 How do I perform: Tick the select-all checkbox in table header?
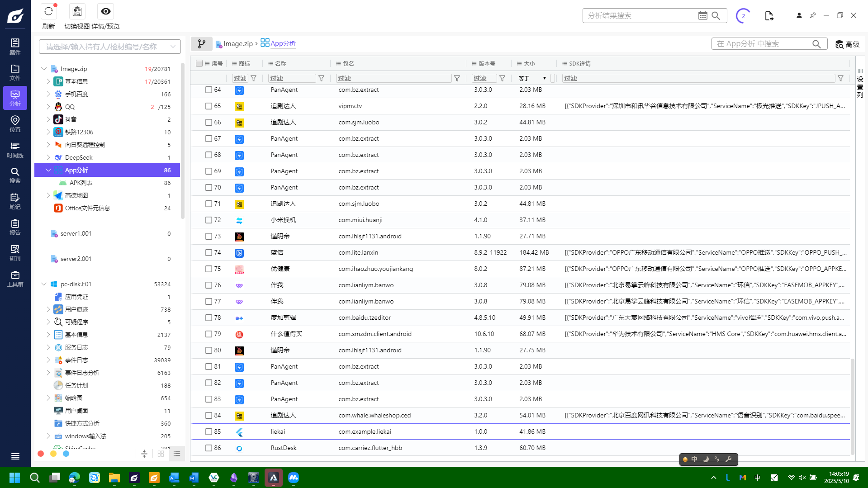tap(199, 63)
